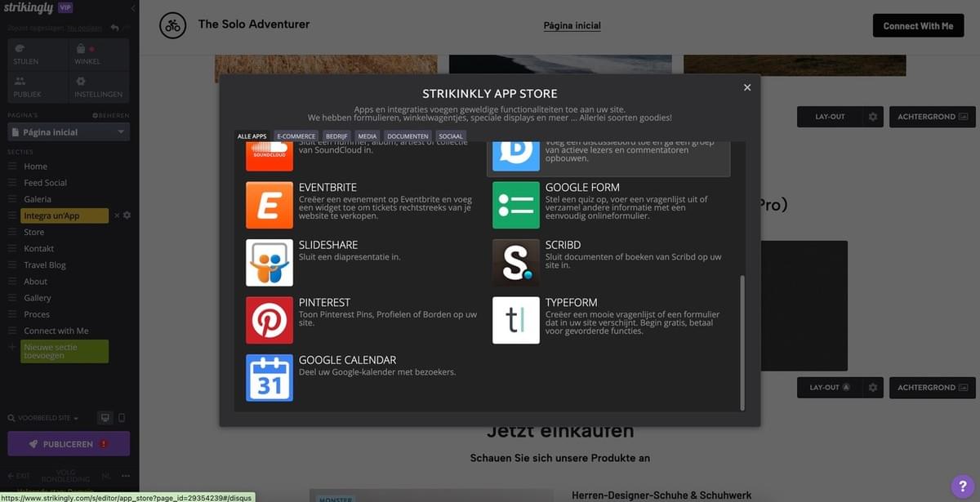The image size is (980, 502).
Task: Click the upper Lay-out button
Action: [830, 117]
